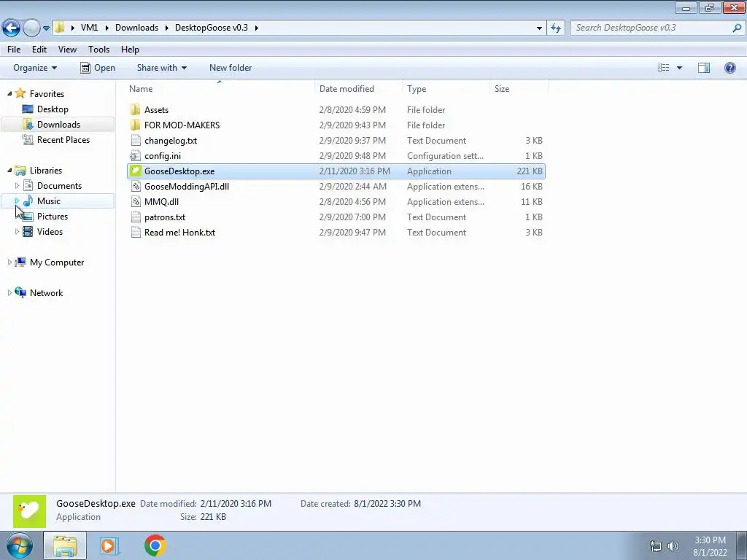Image resolution: width=747 pixels, height=560 pixels.
Task: Expand the Videos library node
Action: click(18, 232)
